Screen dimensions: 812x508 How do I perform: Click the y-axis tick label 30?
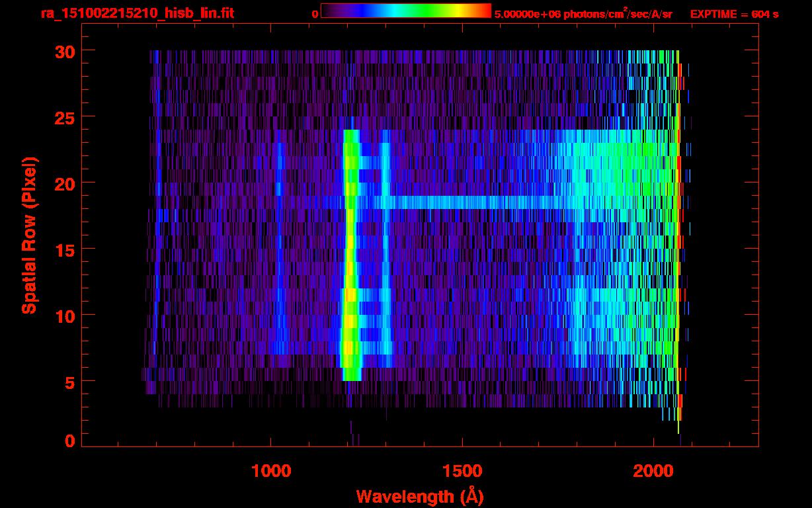(x=64, y=51)
